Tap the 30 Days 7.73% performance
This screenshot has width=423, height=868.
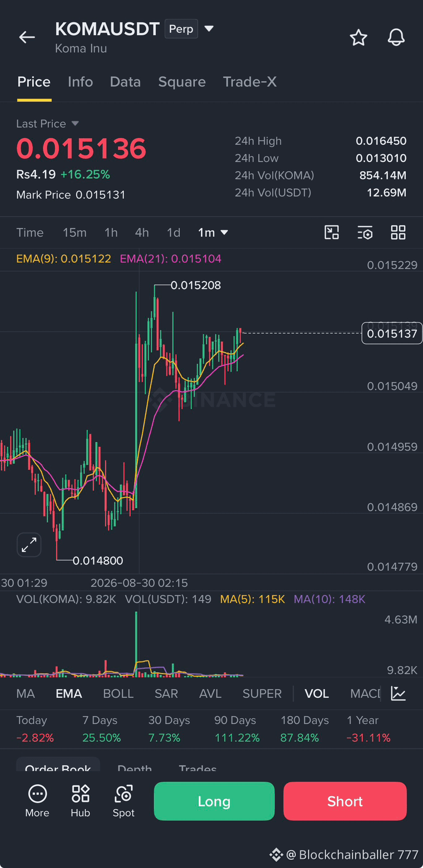click(169, 729)
